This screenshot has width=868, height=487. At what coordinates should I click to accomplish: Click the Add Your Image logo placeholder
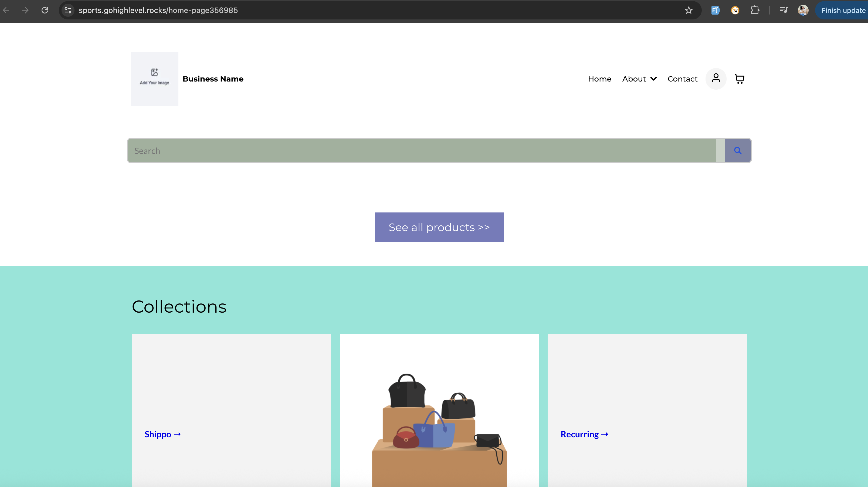click(x=154, y=79)
